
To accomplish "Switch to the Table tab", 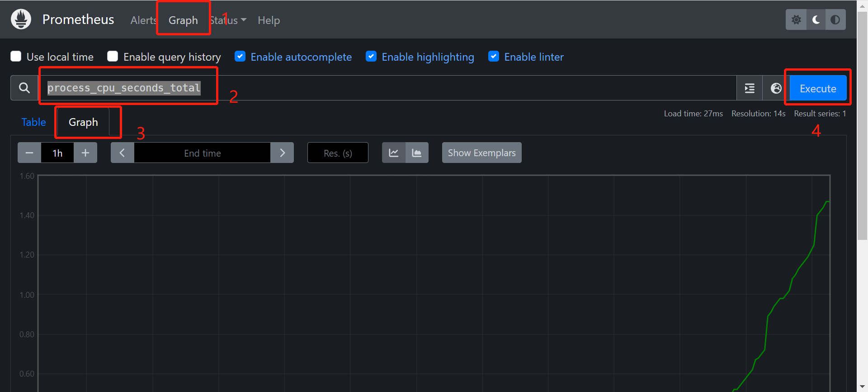I will pyautogui.click(x=33, y=122).
